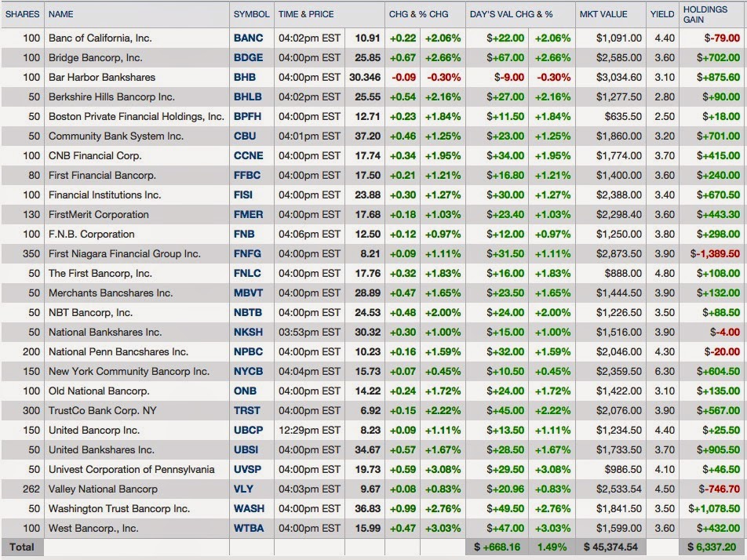Click the 6.30 yield for NYCB
This screenshot has height=560, width=747.
click(665, 371)
